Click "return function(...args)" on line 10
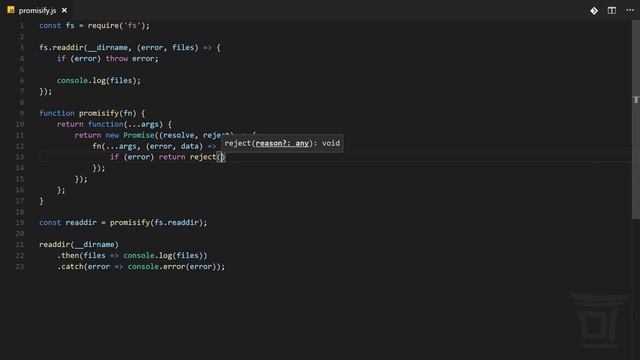 tap(110, 124)
